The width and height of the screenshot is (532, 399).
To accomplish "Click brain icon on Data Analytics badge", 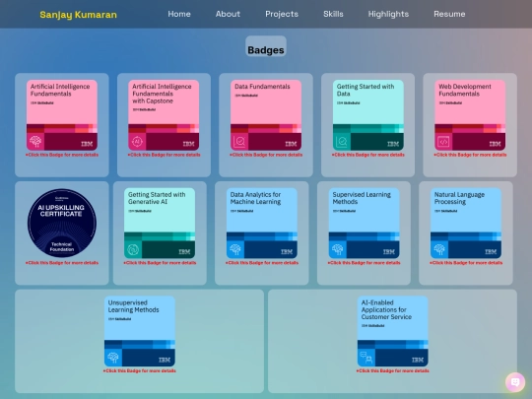I will pos(235,249).
